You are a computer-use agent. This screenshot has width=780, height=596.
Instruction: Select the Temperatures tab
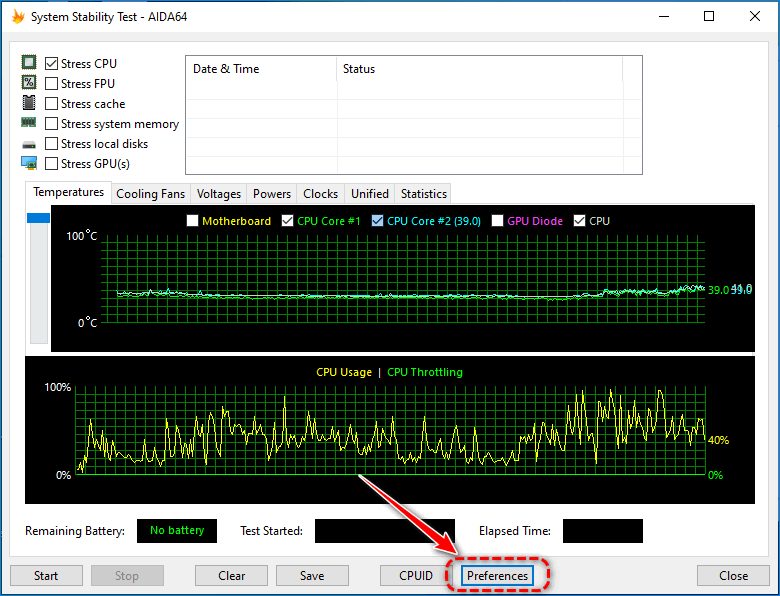coord(68,192)
